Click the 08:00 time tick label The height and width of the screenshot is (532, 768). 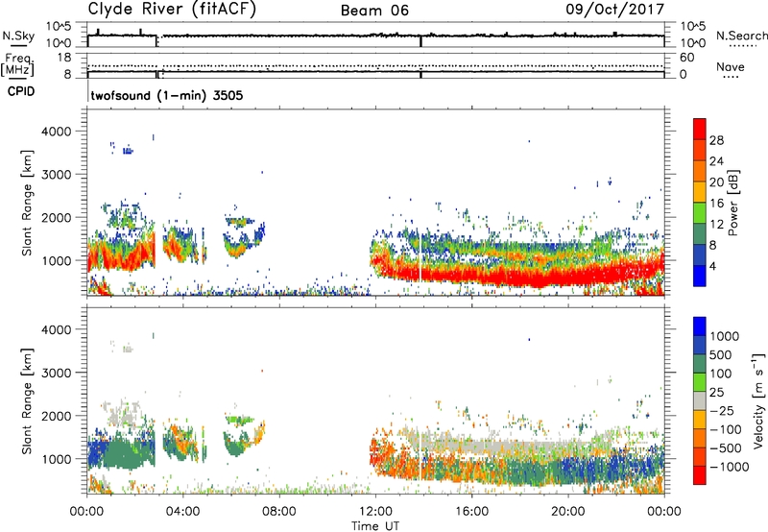tap(279, 512)
